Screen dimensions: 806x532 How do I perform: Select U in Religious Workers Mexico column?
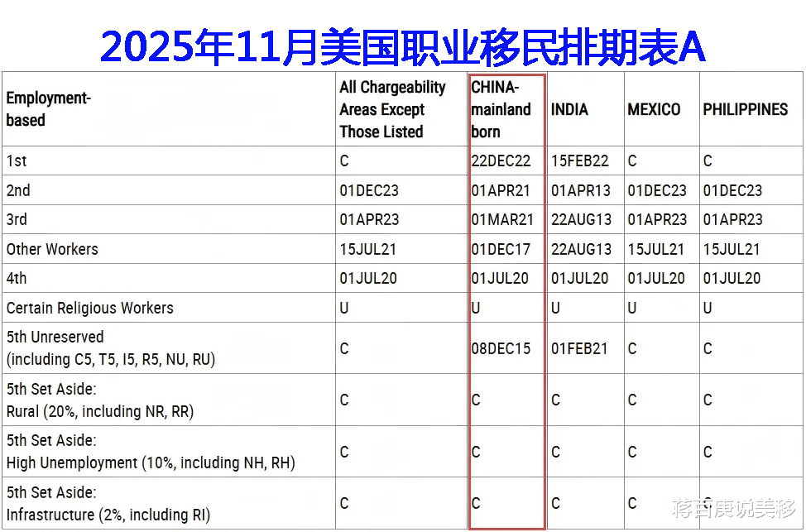point(632,308)
